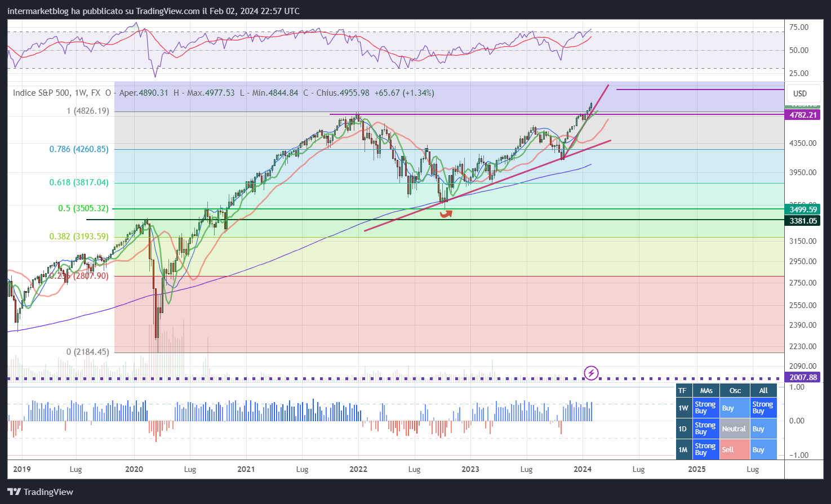Click the purple lightning event icon
The image size is (831, 504).
tap(591, 373)
